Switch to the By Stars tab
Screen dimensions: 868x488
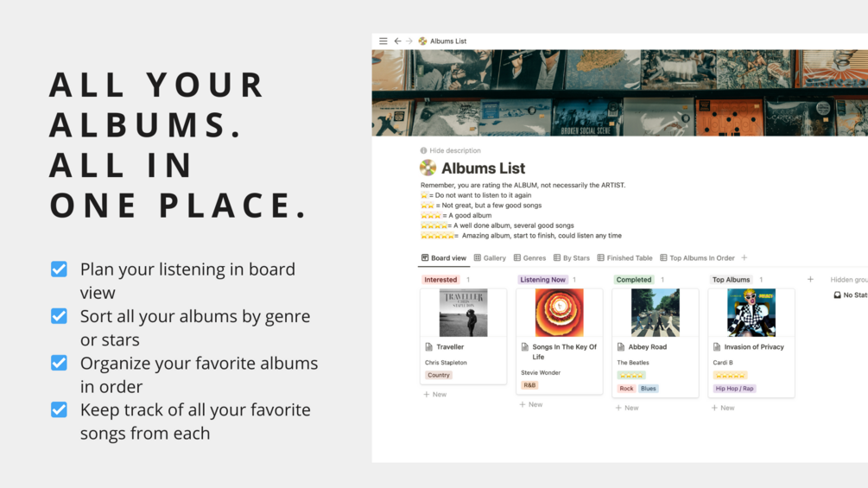(x=571, y=258)
